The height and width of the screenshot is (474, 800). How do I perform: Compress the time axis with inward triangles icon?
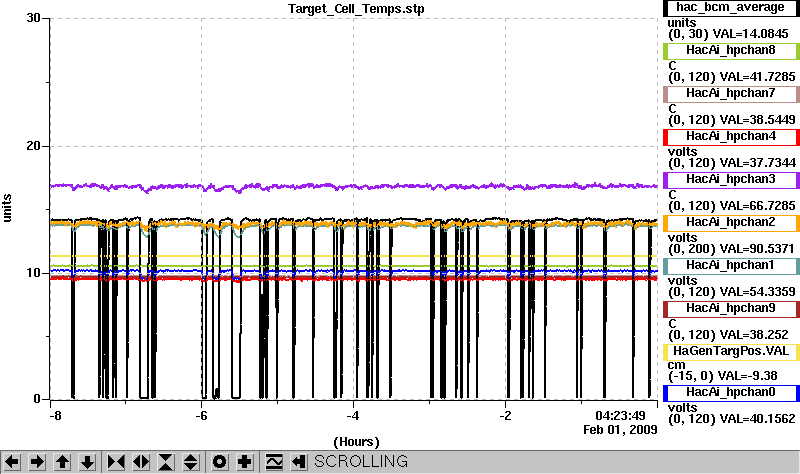click(x=116, y=462)
